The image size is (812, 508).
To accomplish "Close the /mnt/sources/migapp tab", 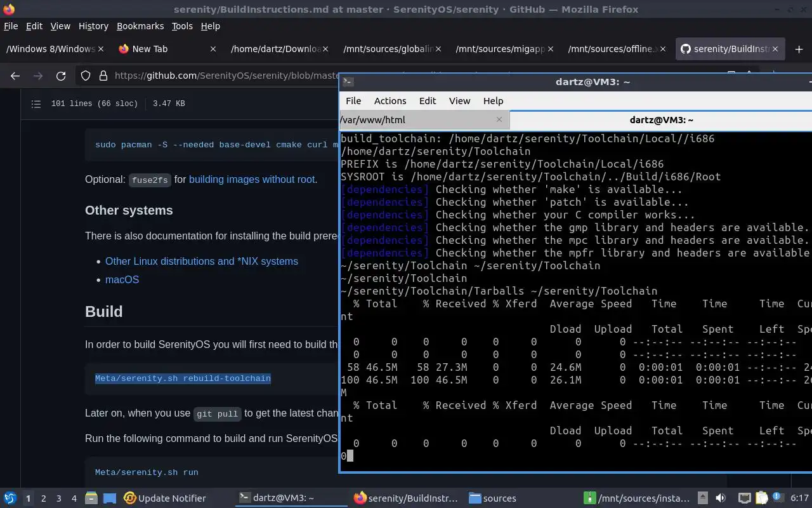I will (551, 49).
